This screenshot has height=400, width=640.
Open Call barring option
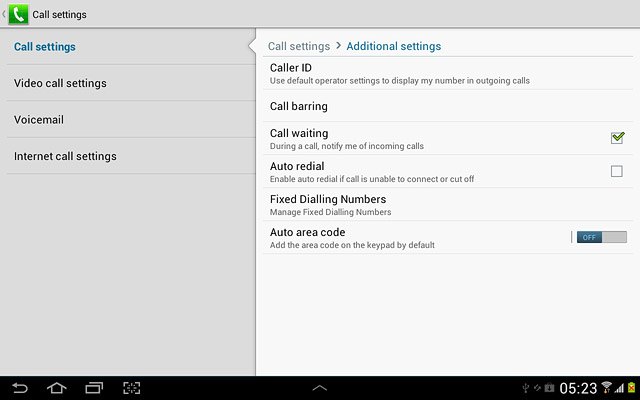click(x=448, y=106)
